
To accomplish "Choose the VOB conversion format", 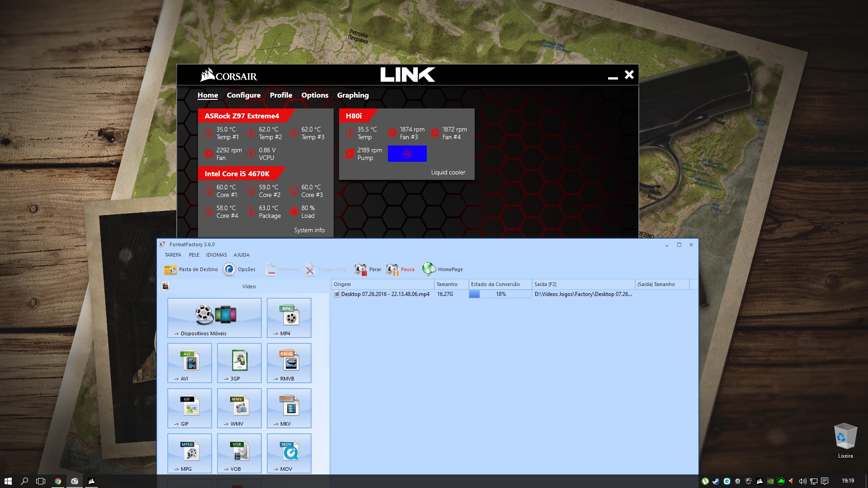I will point(239,453).
